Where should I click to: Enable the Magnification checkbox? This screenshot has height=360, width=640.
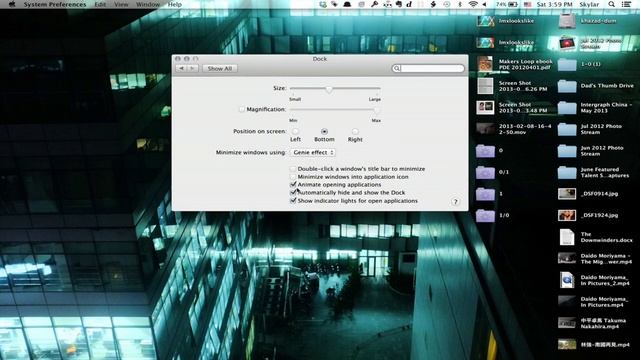tap(242, 109)
